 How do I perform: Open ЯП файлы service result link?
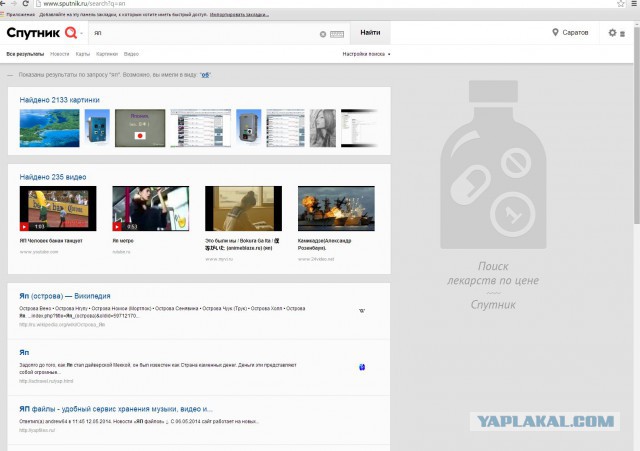click(116, 409)
